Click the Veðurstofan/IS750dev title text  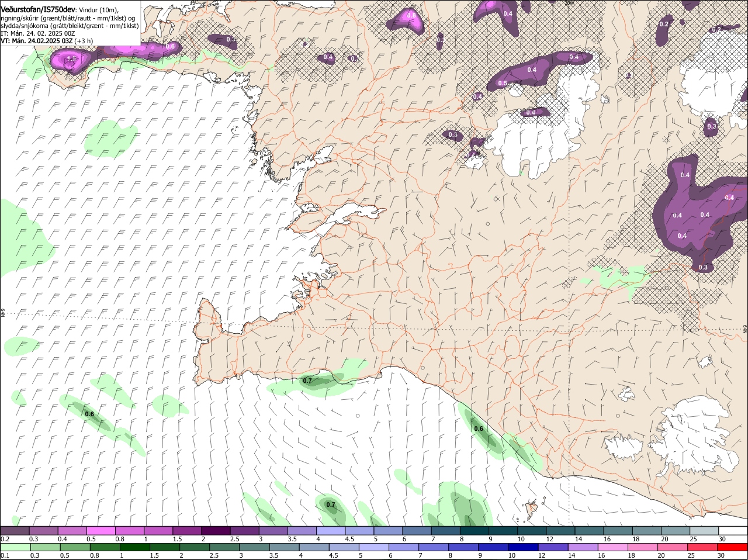click(38, 10)
